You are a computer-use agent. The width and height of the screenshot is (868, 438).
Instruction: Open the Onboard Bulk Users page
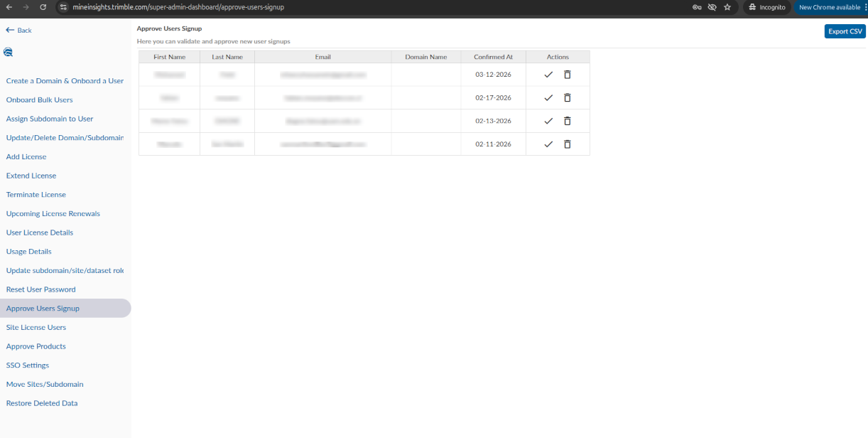39,100
